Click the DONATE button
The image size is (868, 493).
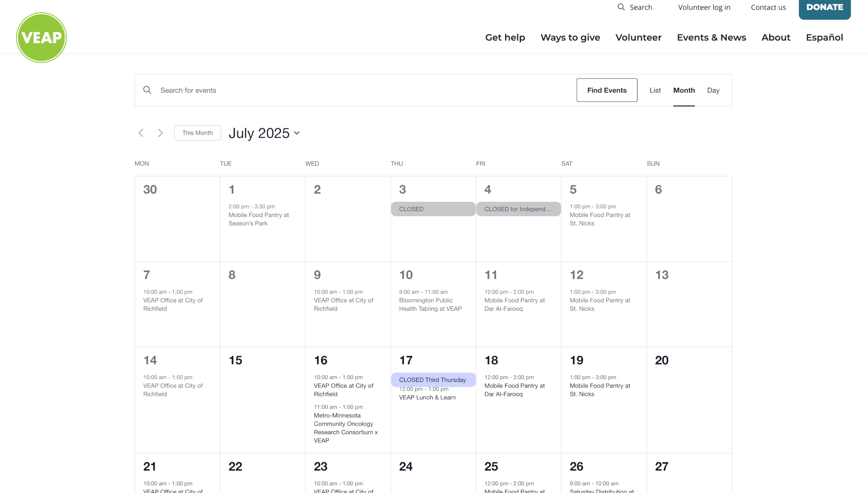tap(824, 8)
